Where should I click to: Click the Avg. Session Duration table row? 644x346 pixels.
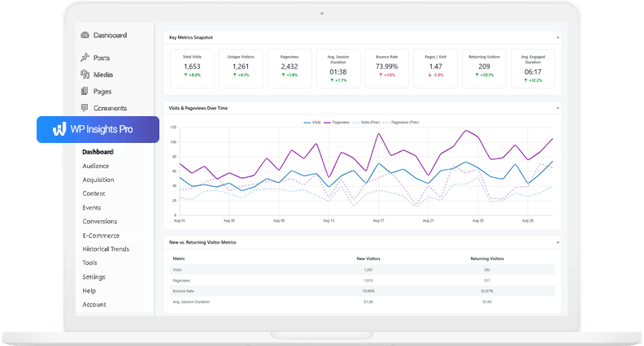click(x=363, y=301)
